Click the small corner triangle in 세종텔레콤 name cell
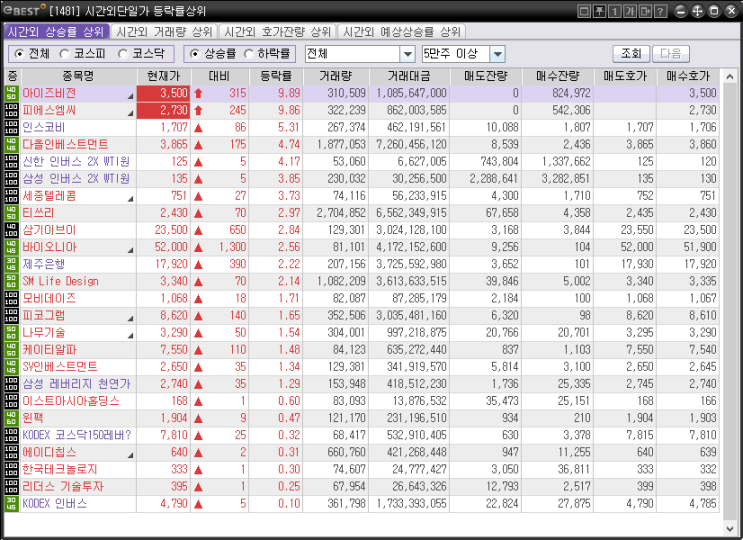The width and height of the screenshot is (743, 540). coord(130,199)
